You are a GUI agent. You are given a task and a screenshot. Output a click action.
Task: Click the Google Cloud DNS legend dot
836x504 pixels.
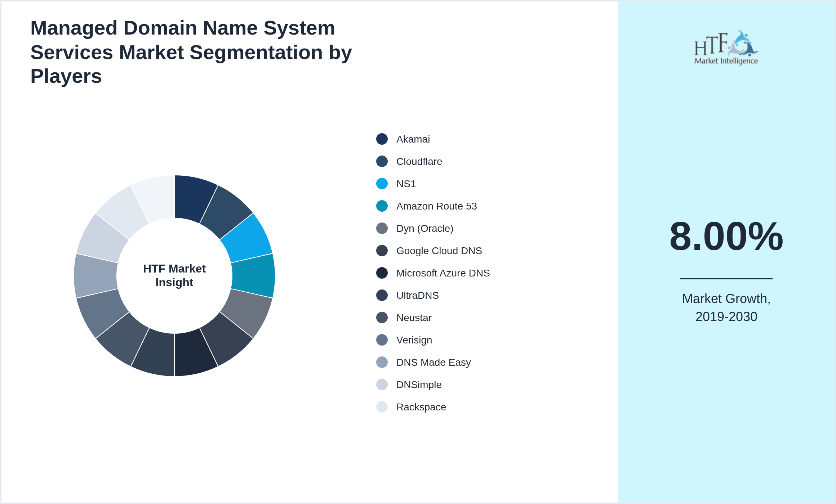coord(381,251)
